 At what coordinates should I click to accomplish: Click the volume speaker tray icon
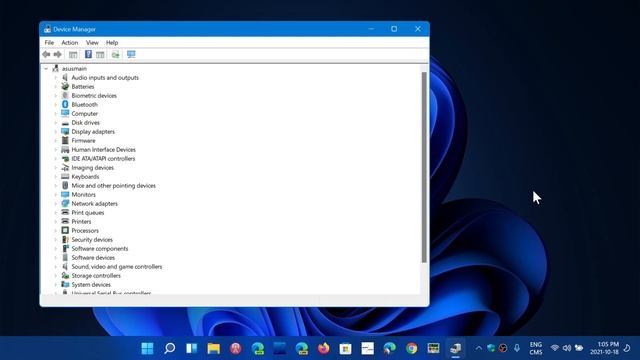567,348
